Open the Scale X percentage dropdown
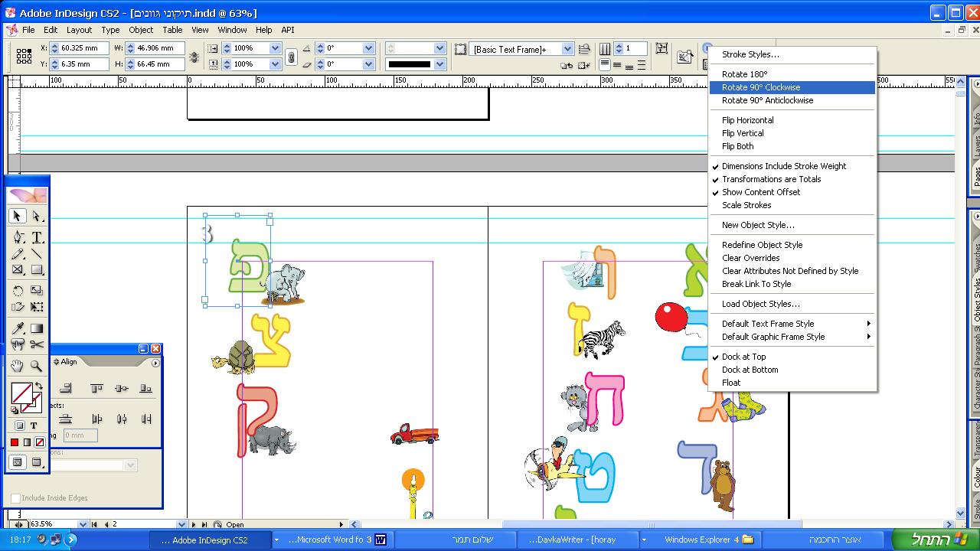The width and height of the screenshot is (980, 551). (275, 48)
